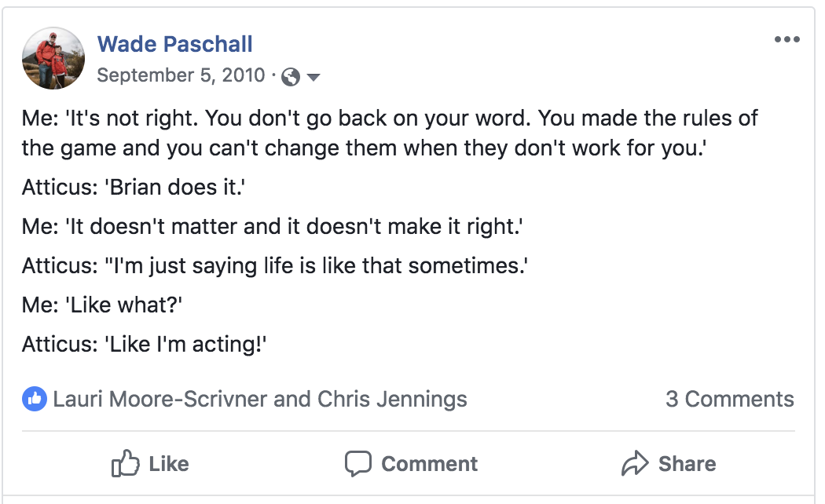Like the post using the Like label
This screenshot has width=825, height=504.
pyautogui.click(x=169, y=464)
